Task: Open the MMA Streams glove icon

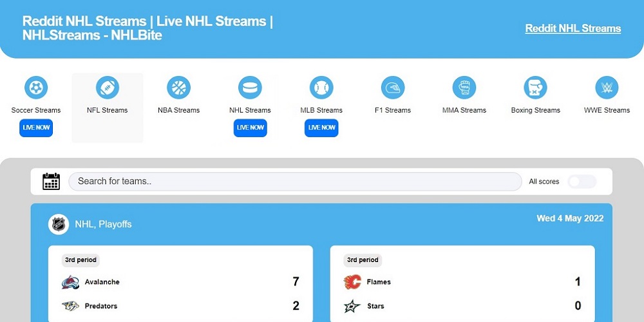Action: click(x=464, y=88)
